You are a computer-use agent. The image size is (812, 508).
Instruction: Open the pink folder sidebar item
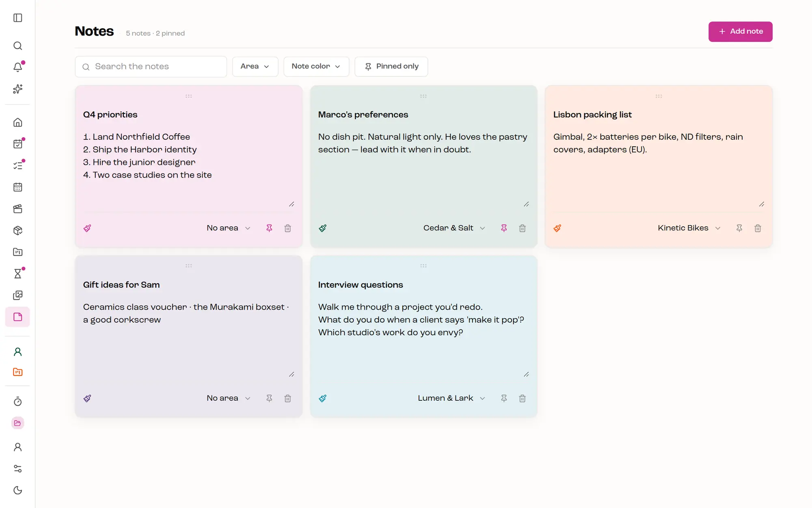point(17,423)
